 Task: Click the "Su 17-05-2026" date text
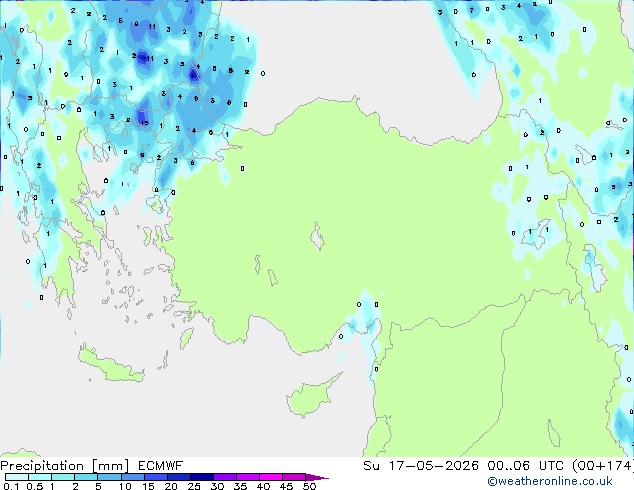coord(421,466)
